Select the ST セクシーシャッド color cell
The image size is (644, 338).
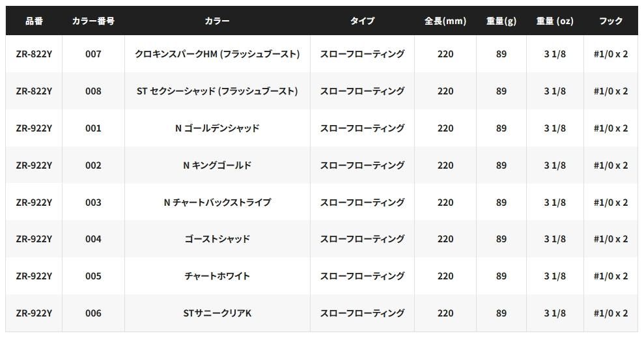[x=217, y=91]
